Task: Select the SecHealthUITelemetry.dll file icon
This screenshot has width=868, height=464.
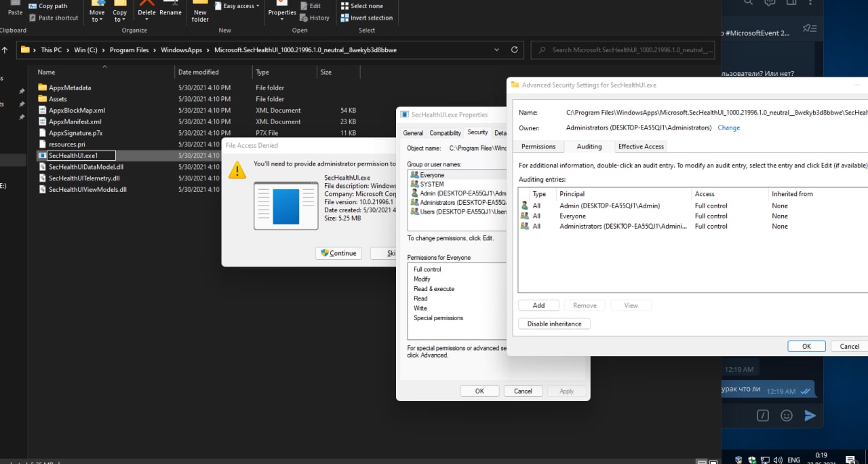Action: (43, 178)
